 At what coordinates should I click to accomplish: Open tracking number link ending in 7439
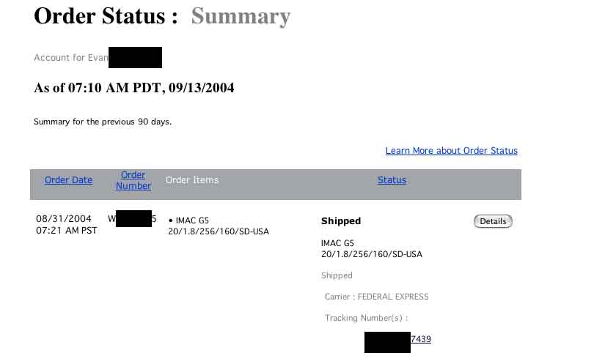click(420, 339)
